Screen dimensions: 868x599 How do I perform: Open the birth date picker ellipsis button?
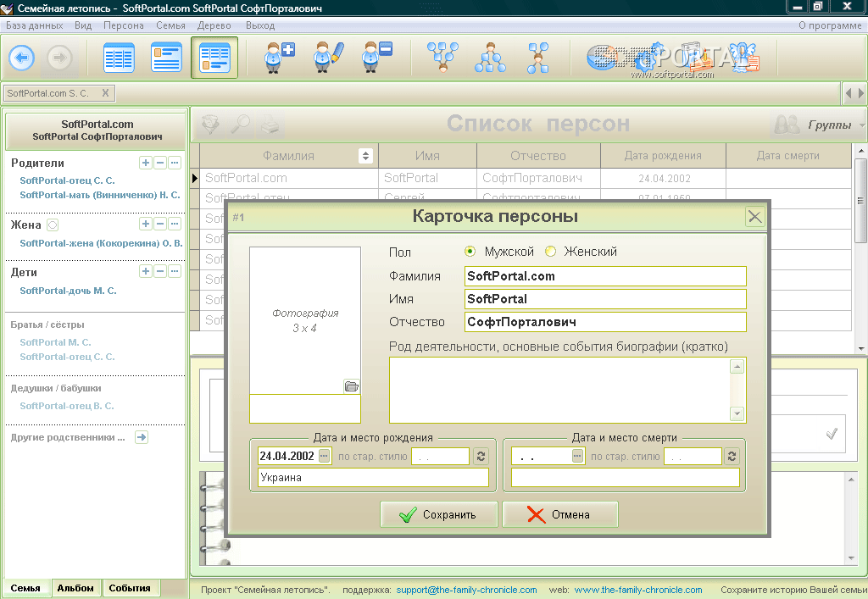[x=325, y=456]
